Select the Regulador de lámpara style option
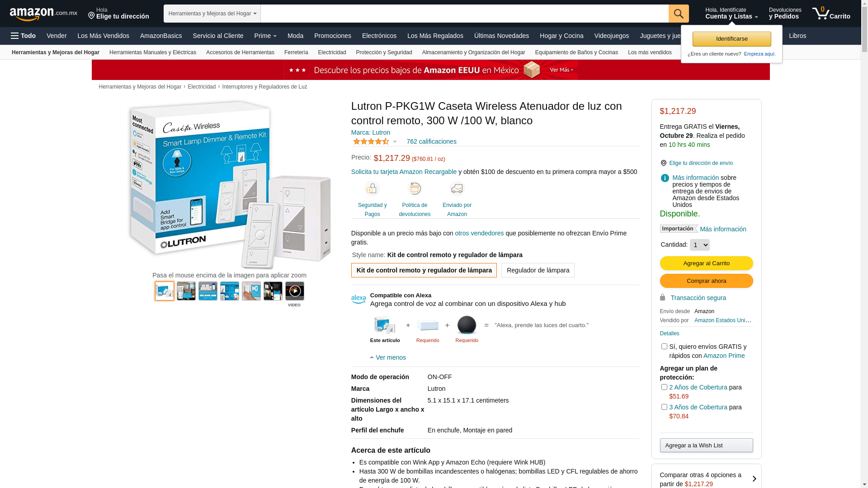This screenshot has height=488, width=868. tap(538, 270)
